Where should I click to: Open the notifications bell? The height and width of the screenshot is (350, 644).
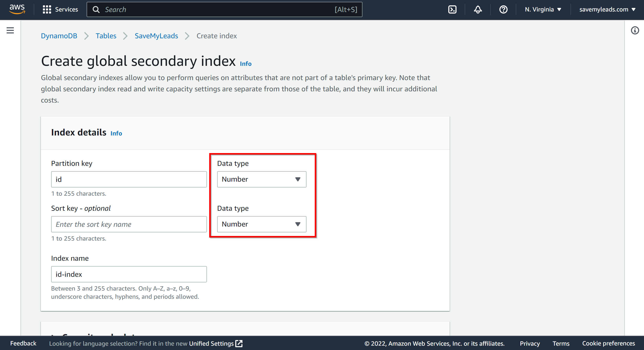pos(478,9)
